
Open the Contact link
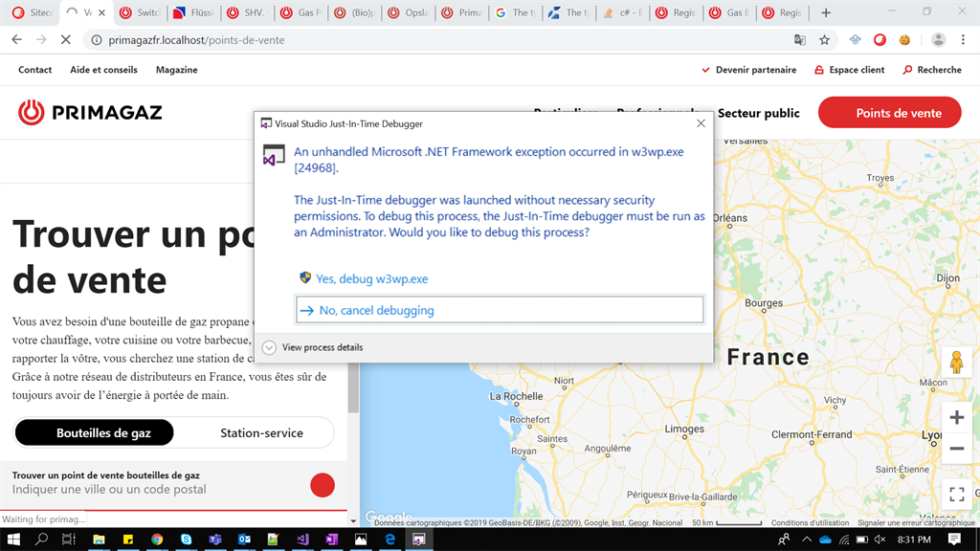pyautogui.click(x=35, y=70)
